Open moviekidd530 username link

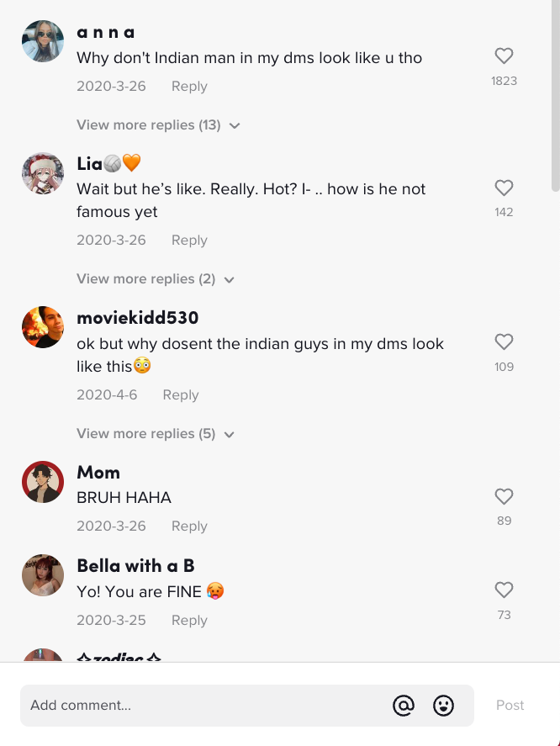coord(138,318)
